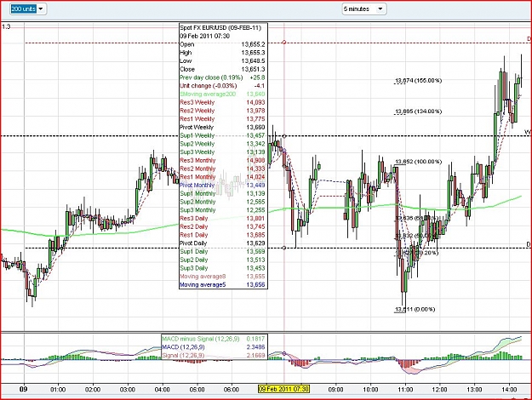This screenshot has height=400, width=532.
Task: Click the 03:00 time axis label
Action: (x=127, y=390)
